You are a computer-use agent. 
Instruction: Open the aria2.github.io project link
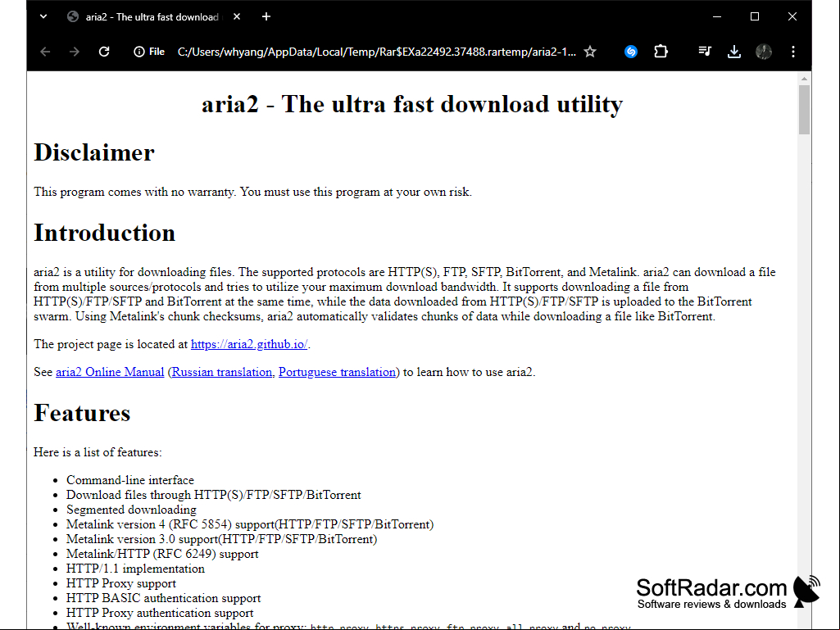click(249, 344)
